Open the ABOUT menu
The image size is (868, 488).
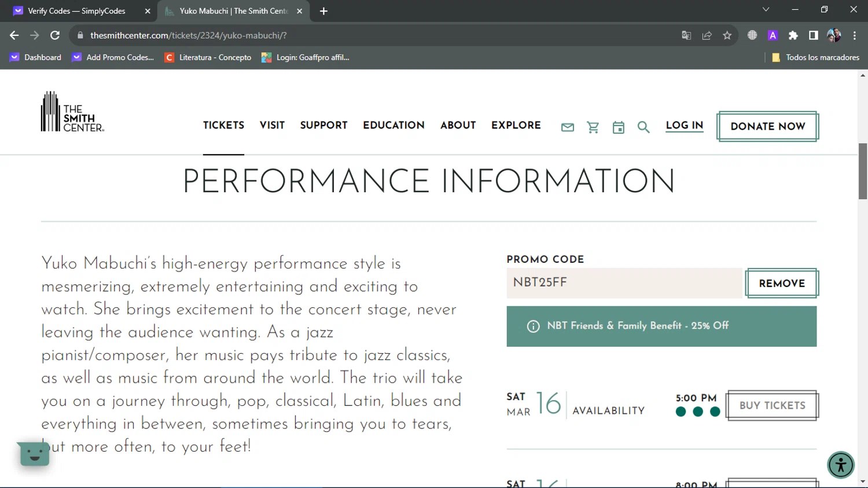(x=458, y=125)
